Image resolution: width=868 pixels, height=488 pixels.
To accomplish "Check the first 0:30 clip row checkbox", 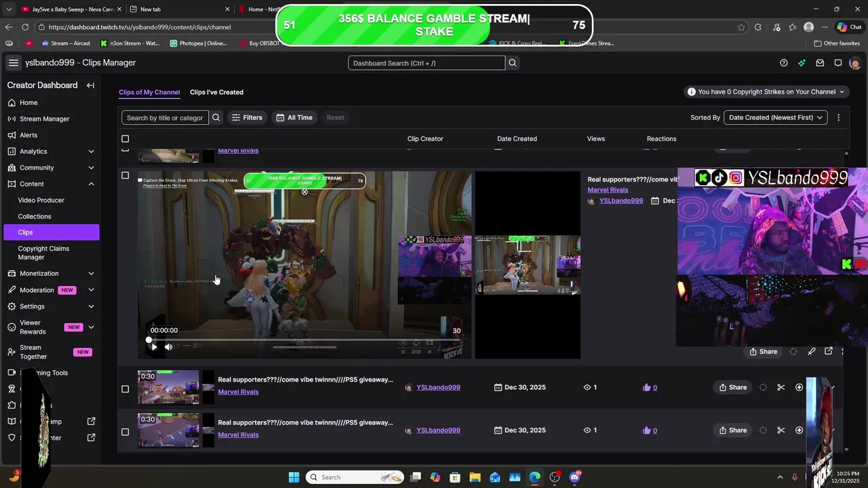I will pyautogui.click(x=125, y=389).
